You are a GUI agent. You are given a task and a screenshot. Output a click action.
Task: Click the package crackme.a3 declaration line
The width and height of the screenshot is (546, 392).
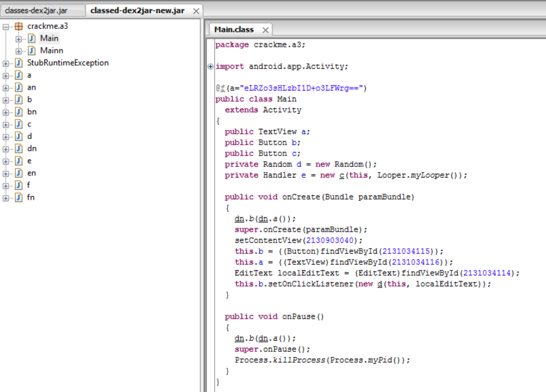click(x=261, y=45)
